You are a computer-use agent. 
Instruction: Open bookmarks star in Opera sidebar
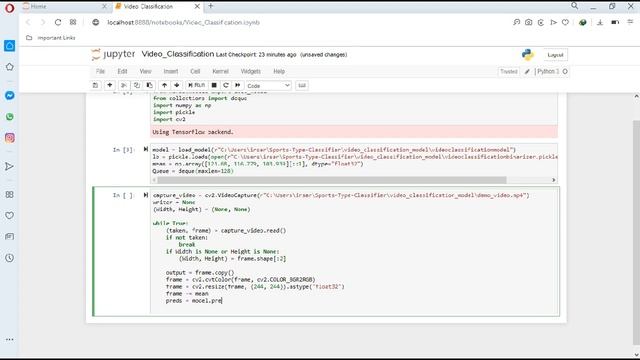click(9, 67)
